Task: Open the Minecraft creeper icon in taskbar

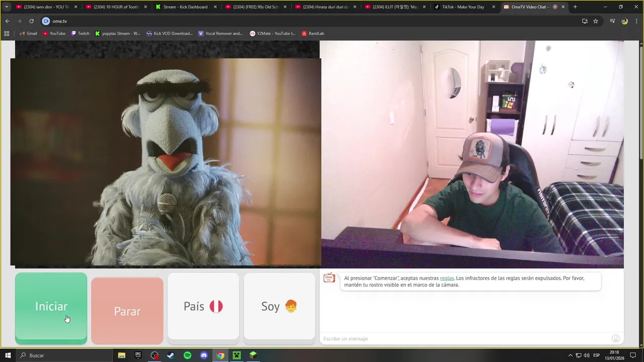Action: pyautogui.click(x=236, y=355)
